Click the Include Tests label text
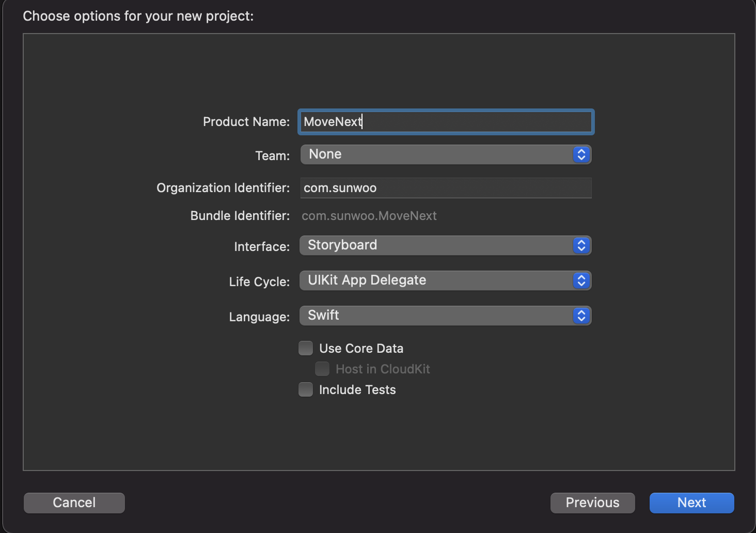The image size is (756, 533). pyautogui.click(x=357, y=390)
